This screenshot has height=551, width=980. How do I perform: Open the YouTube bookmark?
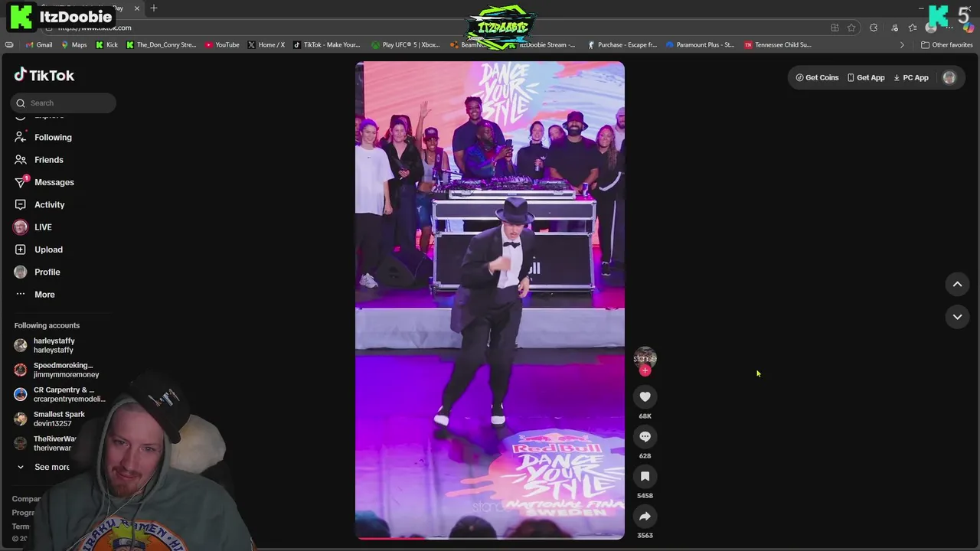(x=222, y=44)
